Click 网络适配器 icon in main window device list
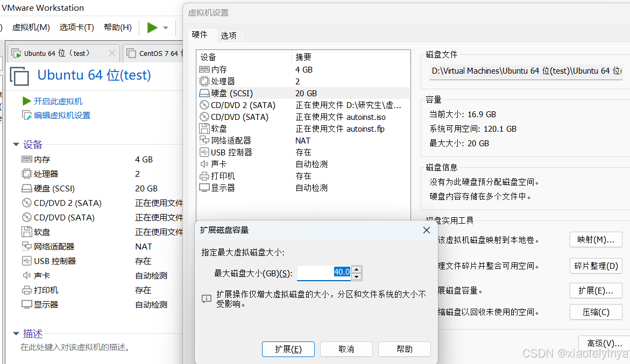The image size is (630, 364). 26,246
